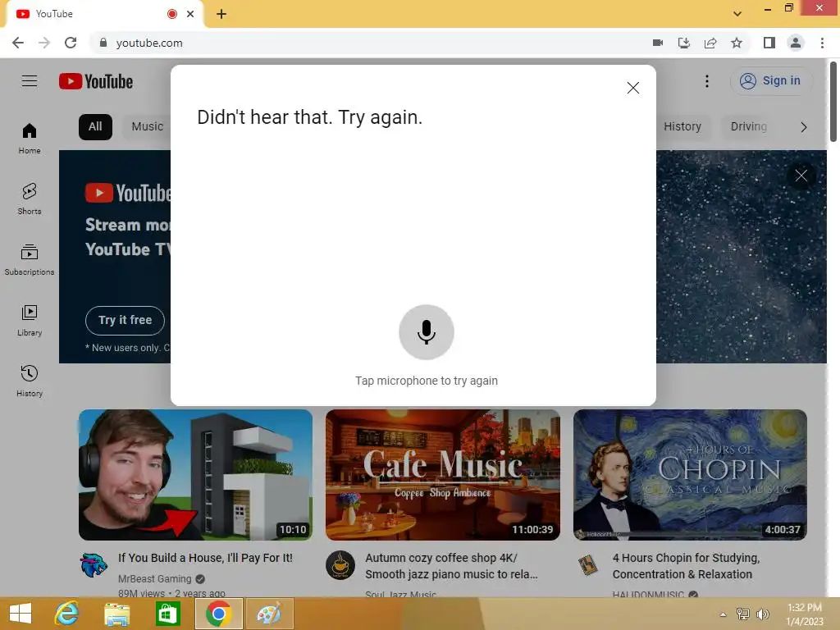
Task: Open MrBeast Gaming channel name
Action: click(x=155, y=579)
